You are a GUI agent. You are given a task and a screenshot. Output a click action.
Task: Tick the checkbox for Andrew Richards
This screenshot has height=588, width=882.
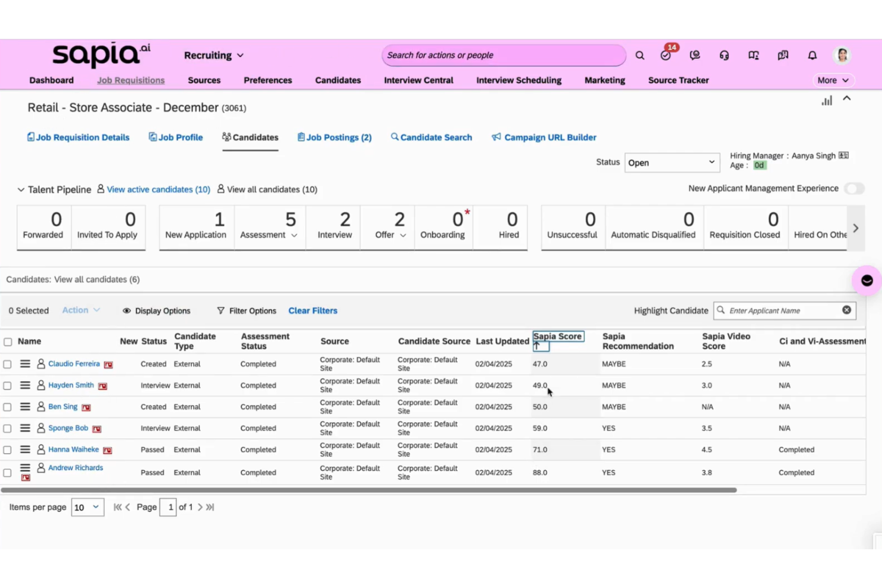[x=7, y=472]
